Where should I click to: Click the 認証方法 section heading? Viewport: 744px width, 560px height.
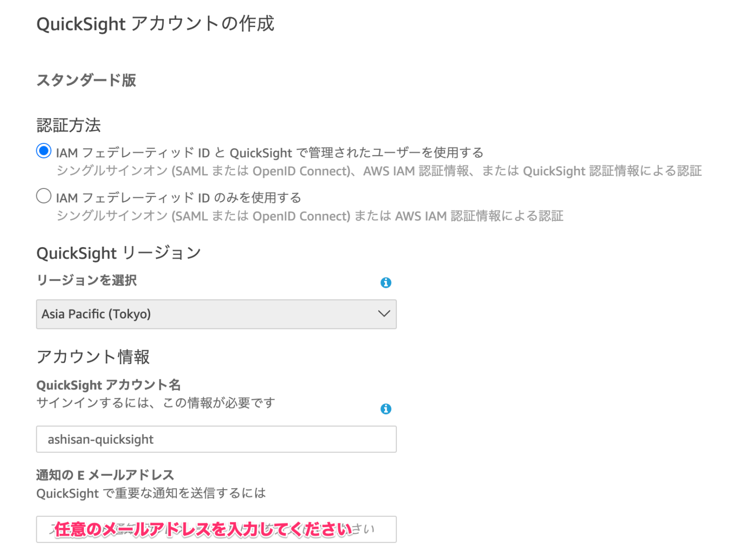pyautogui.click(x=69, y=125)
